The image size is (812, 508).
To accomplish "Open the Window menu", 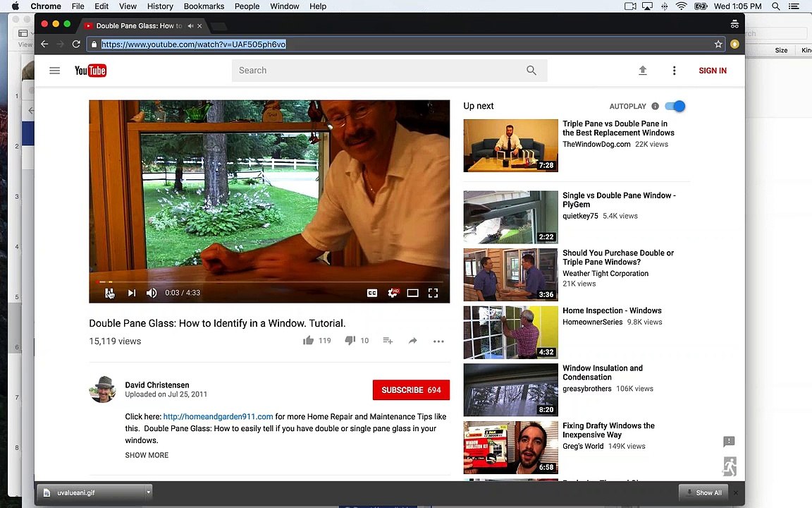I will [x=284, y=6].
